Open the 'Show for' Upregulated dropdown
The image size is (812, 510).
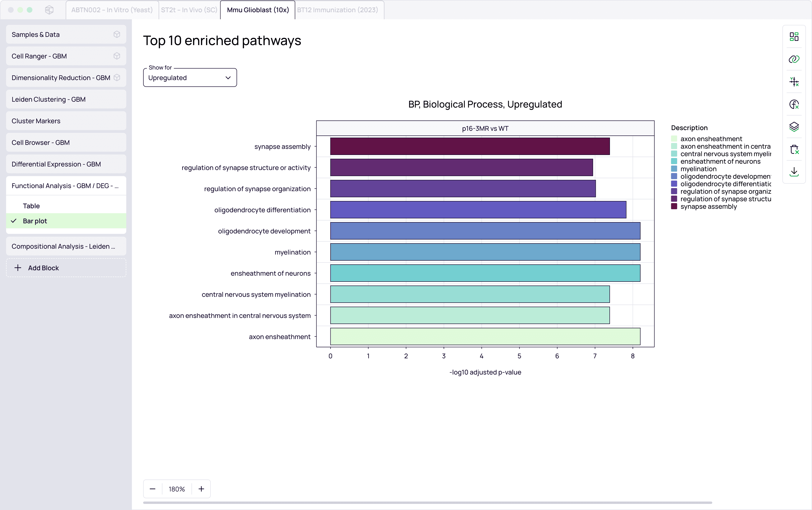tap(190, 78)
